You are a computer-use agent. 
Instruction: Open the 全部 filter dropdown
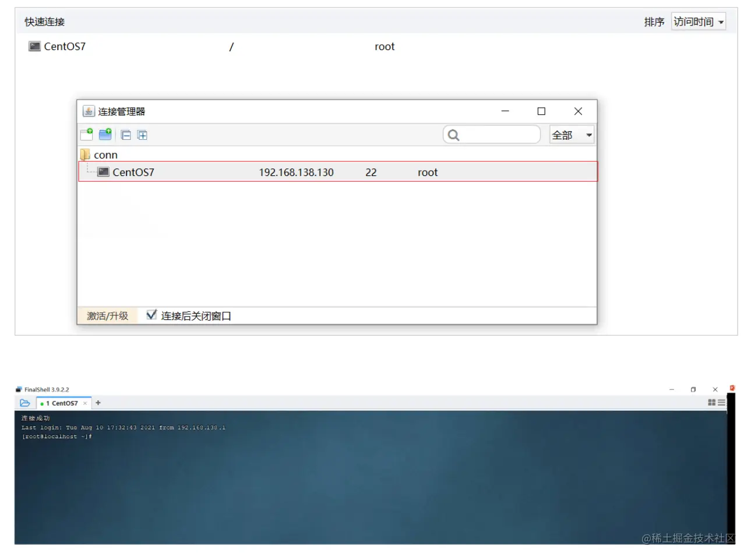(572, 135)
